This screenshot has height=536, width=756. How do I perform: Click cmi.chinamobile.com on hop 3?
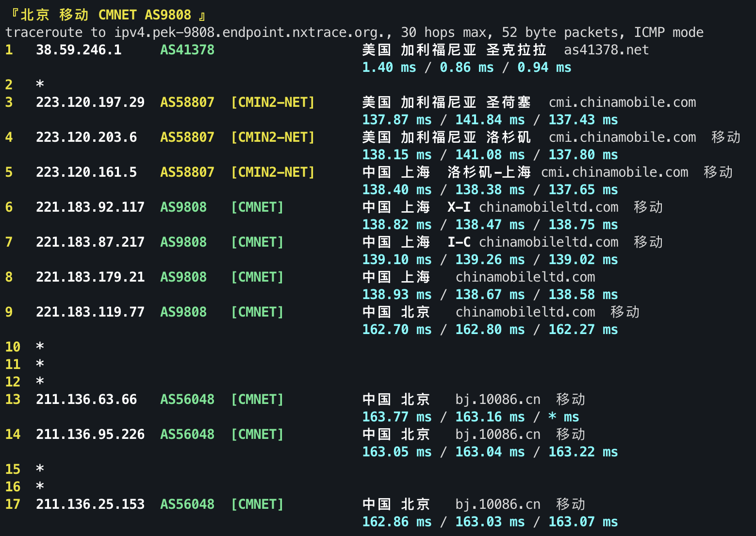coord(622,102)
